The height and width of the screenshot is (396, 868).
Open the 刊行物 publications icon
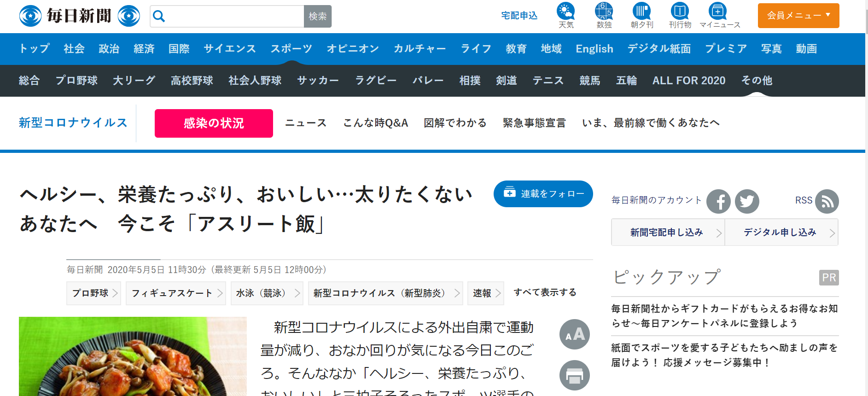click(x=680, y=16)
